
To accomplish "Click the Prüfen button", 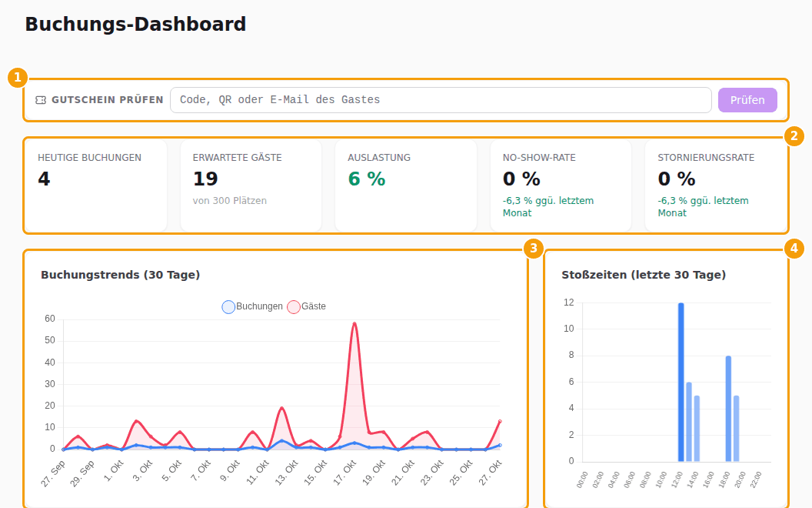I will 747,100.
